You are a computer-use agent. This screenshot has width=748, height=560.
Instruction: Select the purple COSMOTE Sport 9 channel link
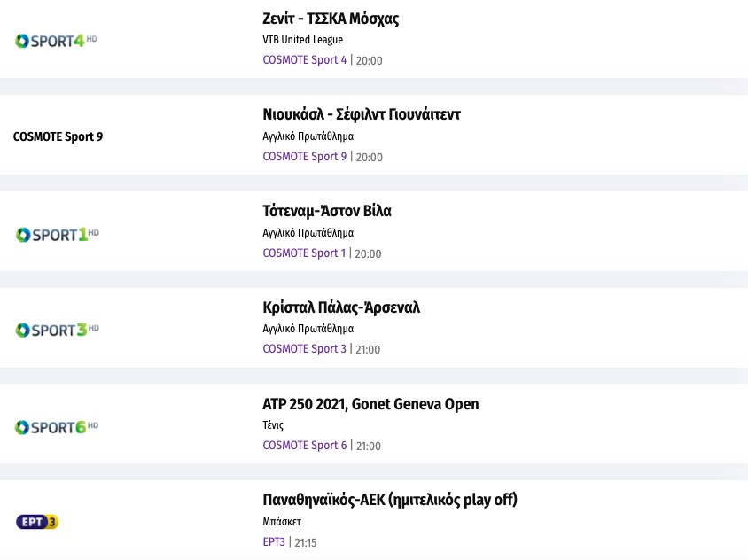click(305, 157)
